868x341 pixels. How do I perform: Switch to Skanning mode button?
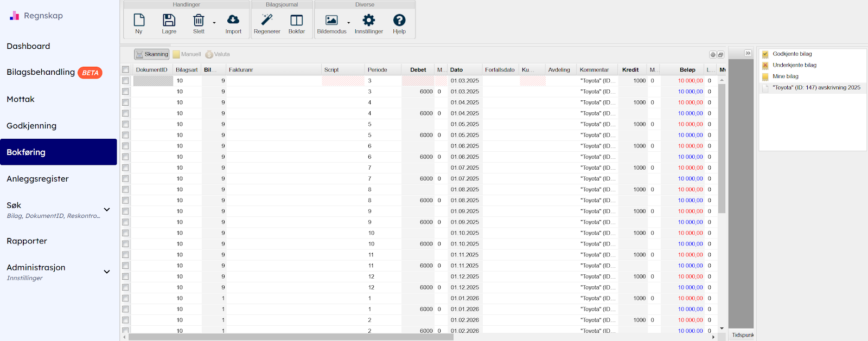(152, 54)
